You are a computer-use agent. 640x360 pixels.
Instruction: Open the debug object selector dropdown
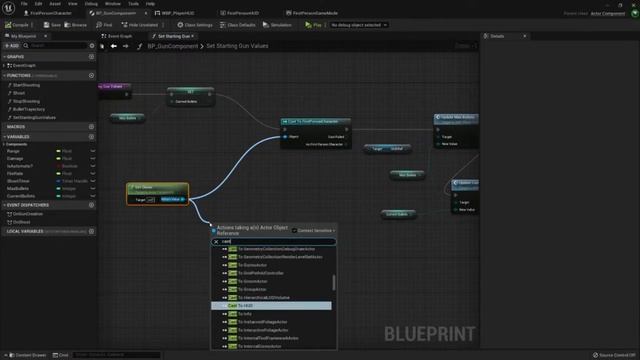click(359, 25)
